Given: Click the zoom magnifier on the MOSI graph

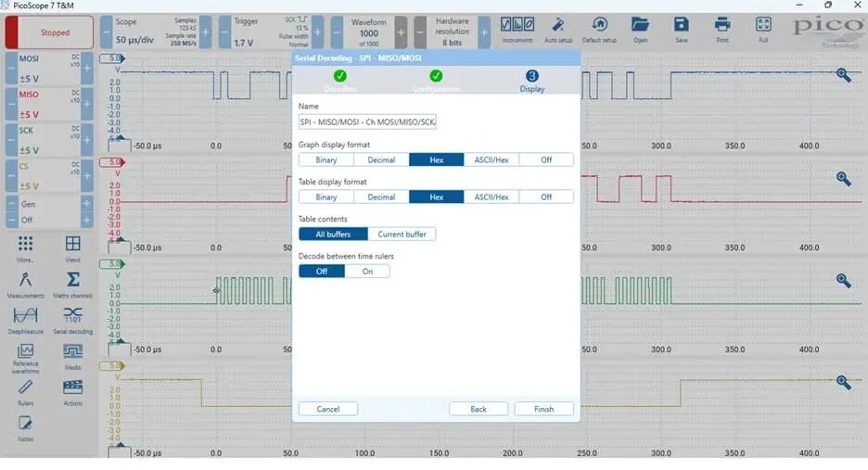Looking at the screenshot, I should click(844, 75).
